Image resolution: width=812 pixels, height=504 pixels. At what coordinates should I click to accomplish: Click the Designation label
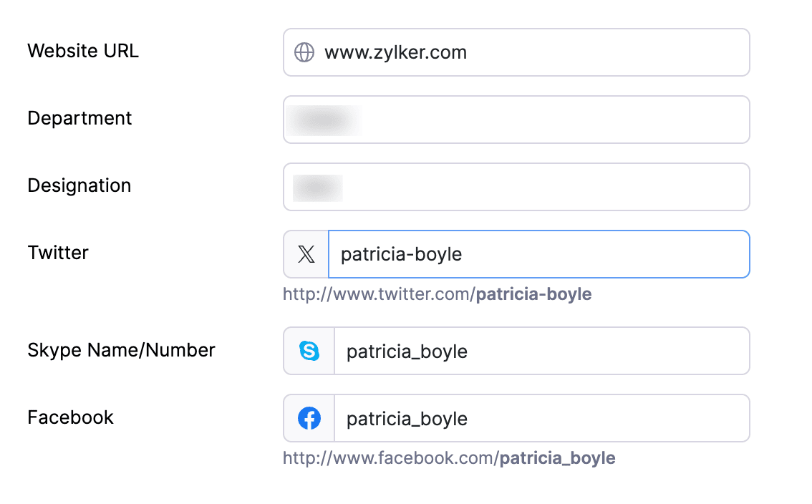tap(79, 185)
